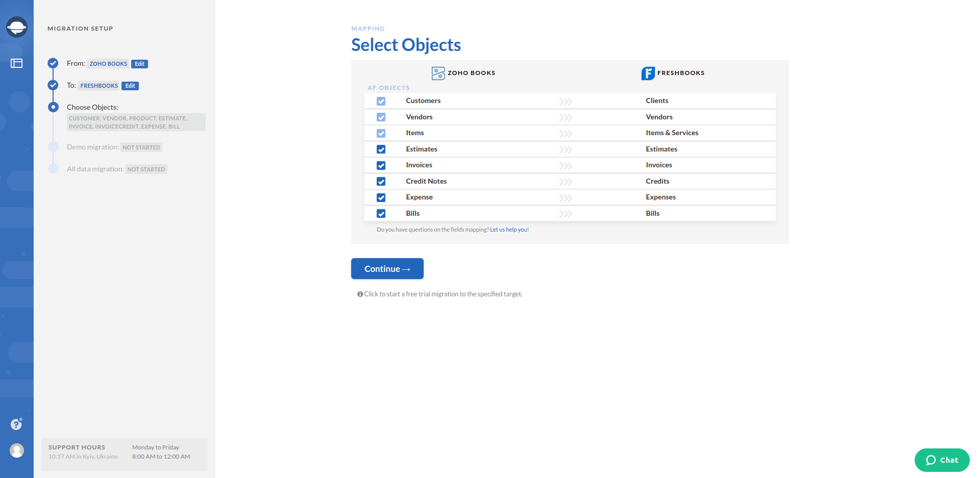Uncheck the Expense checkbox
Image resolution: width=980 pixels, height=478 pixels.
tap(381, 197)
